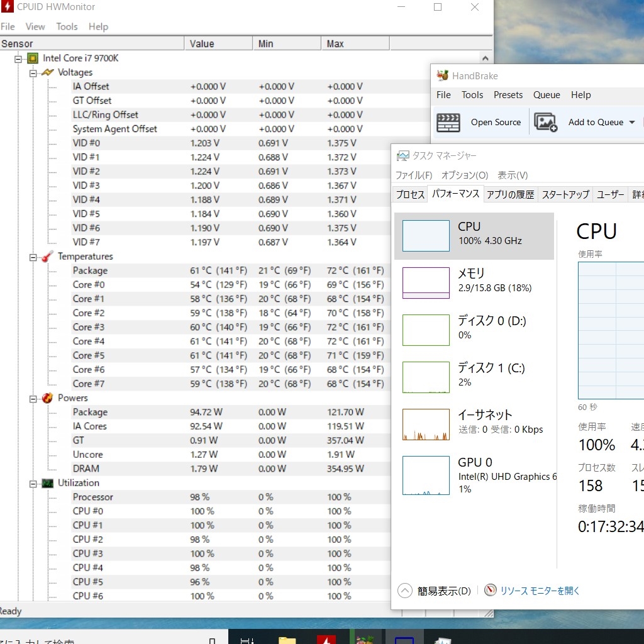644x644 pixels.
Task: Select the Intel Core i7 9700K chip icon
Action: pyautogui.click(x=33, y=58)
